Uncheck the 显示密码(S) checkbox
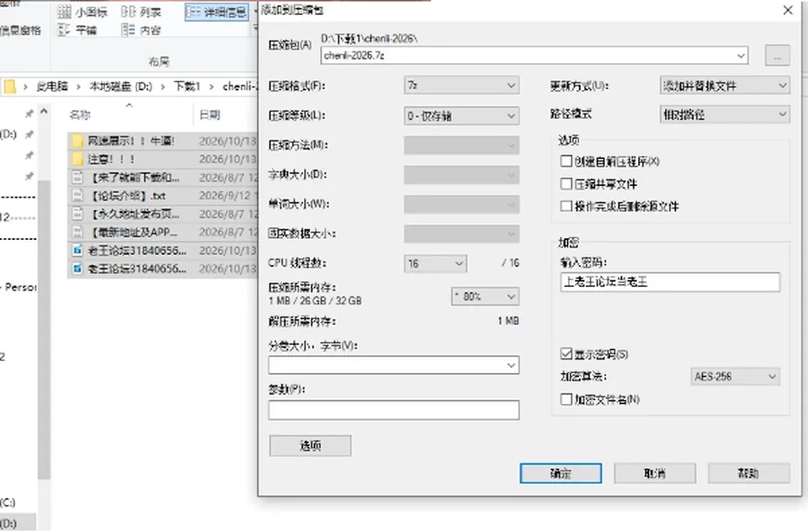 point(566,354)
